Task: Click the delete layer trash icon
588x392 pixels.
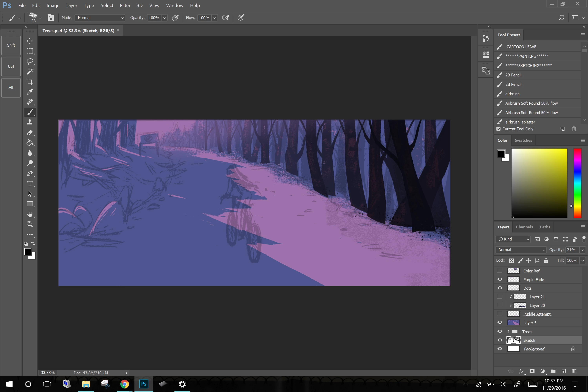Action: point(574,371)
